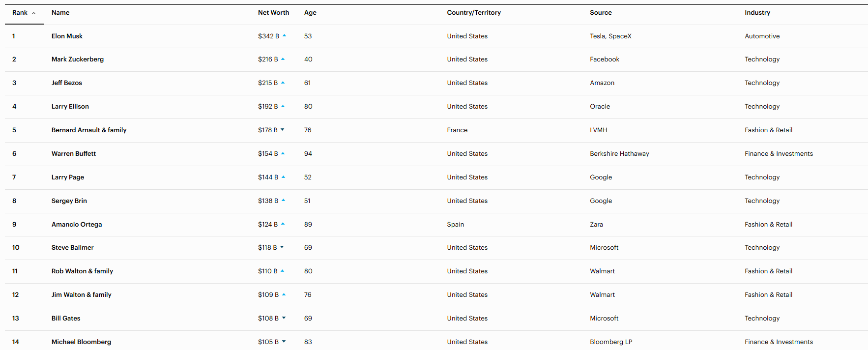Click the down arrow next to Bernard Arnault's $178 B

point(283,130)
